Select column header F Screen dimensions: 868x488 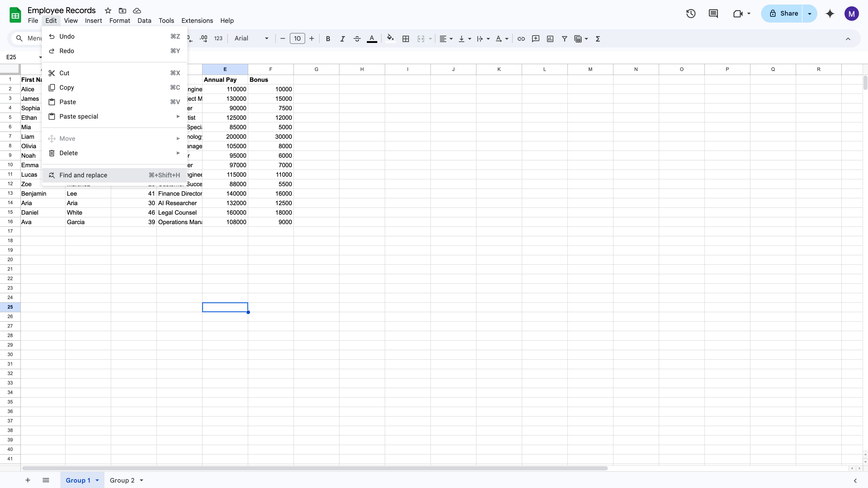pos(271,69)
